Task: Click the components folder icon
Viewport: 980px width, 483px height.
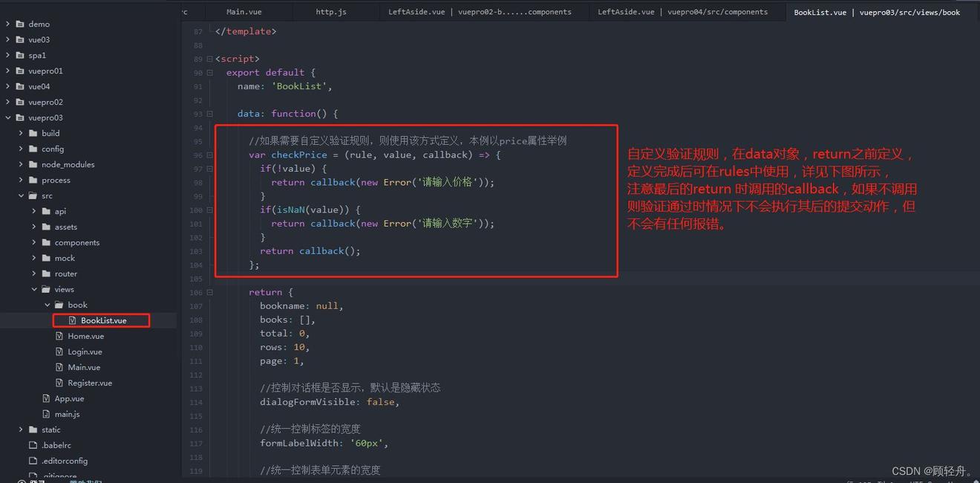Action: tap(47, 242)
